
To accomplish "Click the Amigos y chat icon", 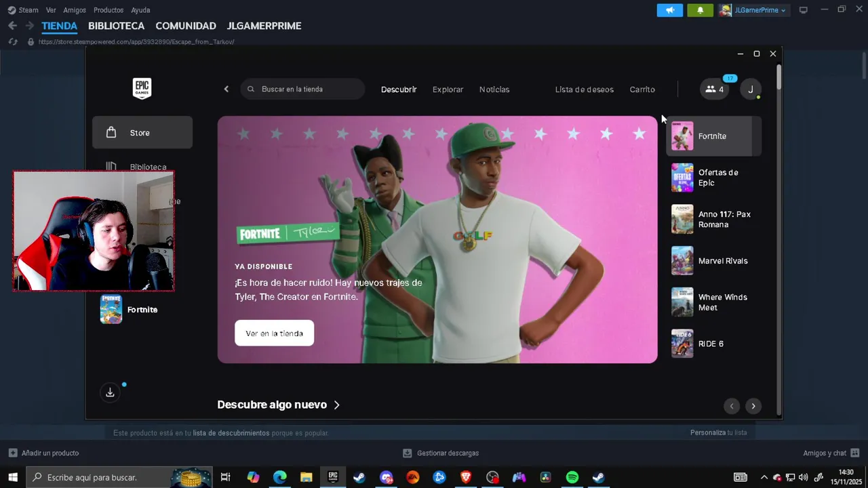I will pyautogui.click(x=855, y=453).
